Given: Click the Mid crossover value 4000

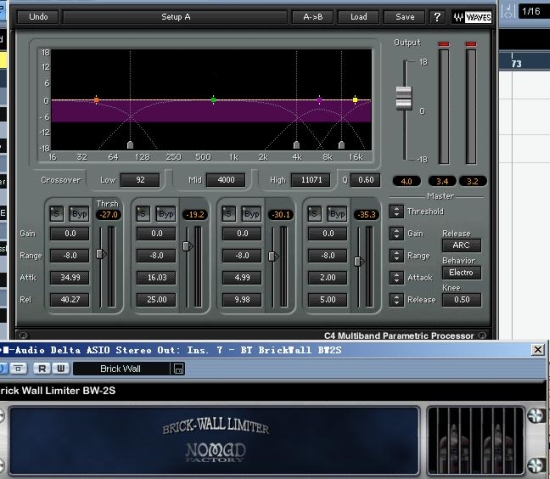Looking at the screenshot, I should click(x=226, y=180).
